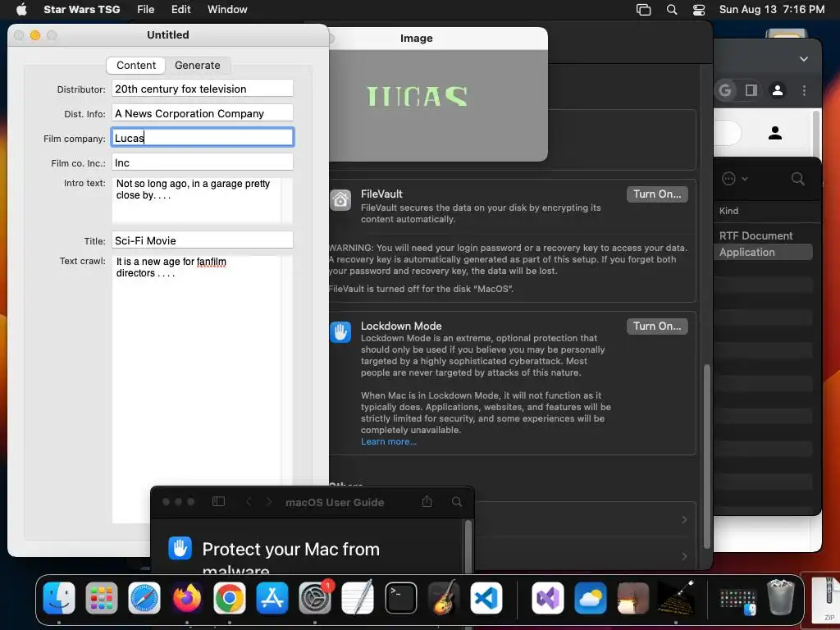Click the menu bar date and time
840x630 pixels.
click(x=771, y=10)
